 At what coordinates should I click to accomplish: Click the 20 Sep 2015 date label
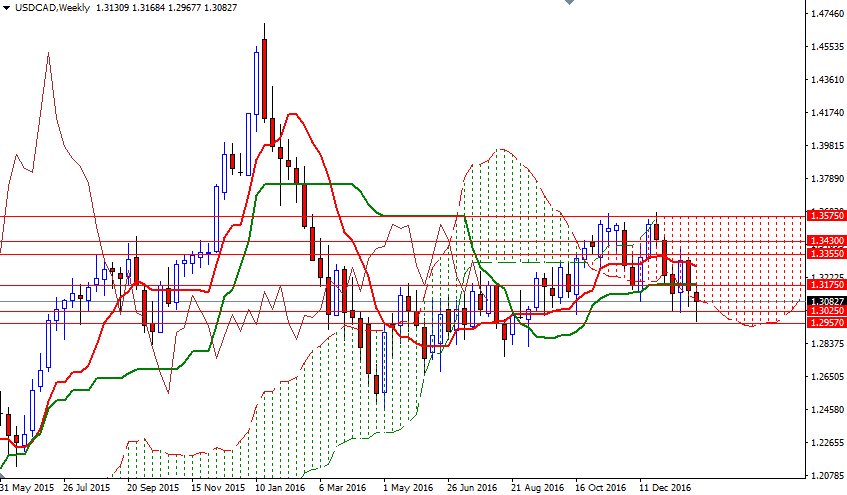[153, 487]
